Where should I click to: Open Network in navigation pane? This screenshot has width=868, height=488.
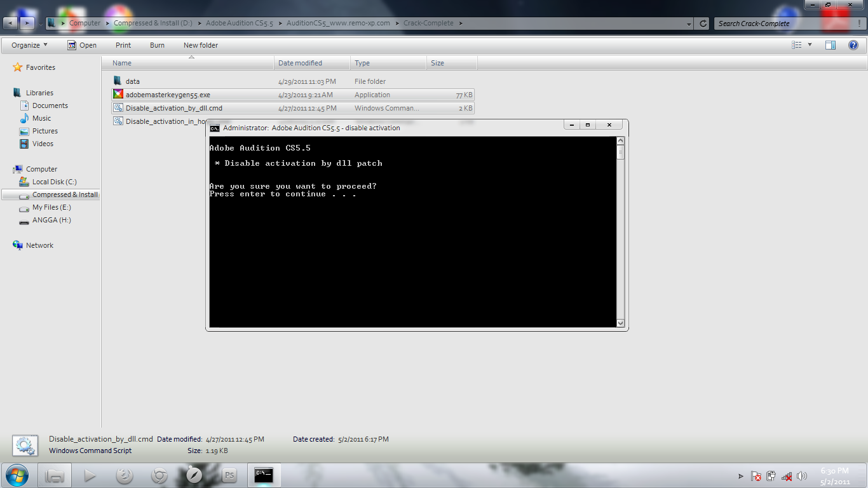tap(39, 245)
